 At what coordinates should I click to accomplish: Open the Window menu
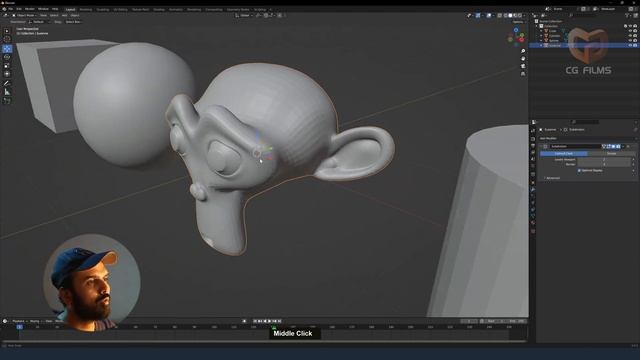43,9
